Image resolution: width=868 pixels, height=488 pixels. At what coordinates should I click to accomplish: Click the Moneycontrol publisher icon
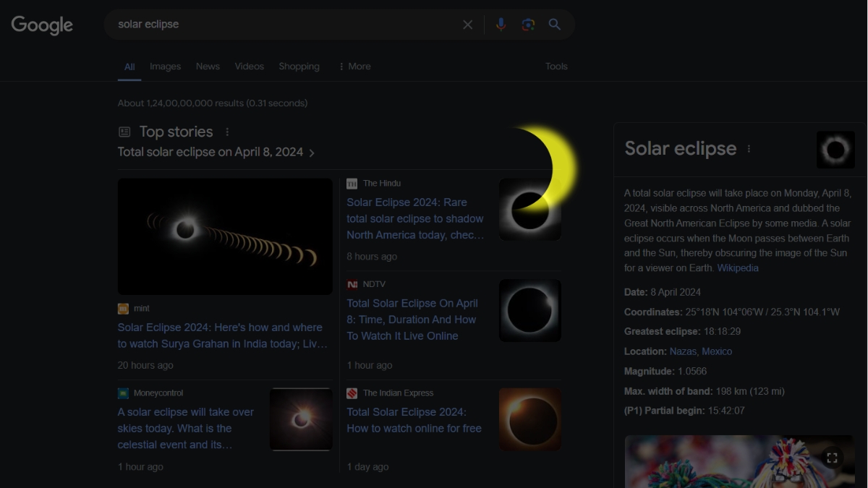pyautogui.click(x=123, y=393)
